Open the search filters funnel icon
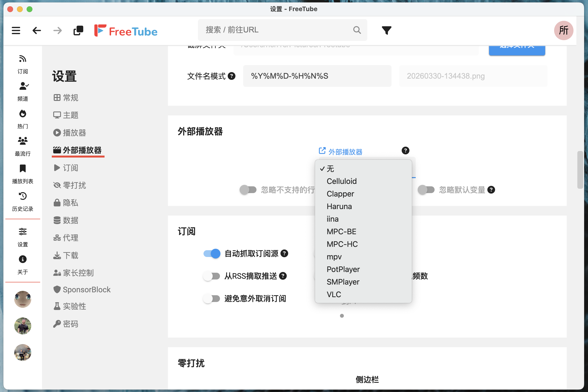The image size is (588, 392). point(386,30)
